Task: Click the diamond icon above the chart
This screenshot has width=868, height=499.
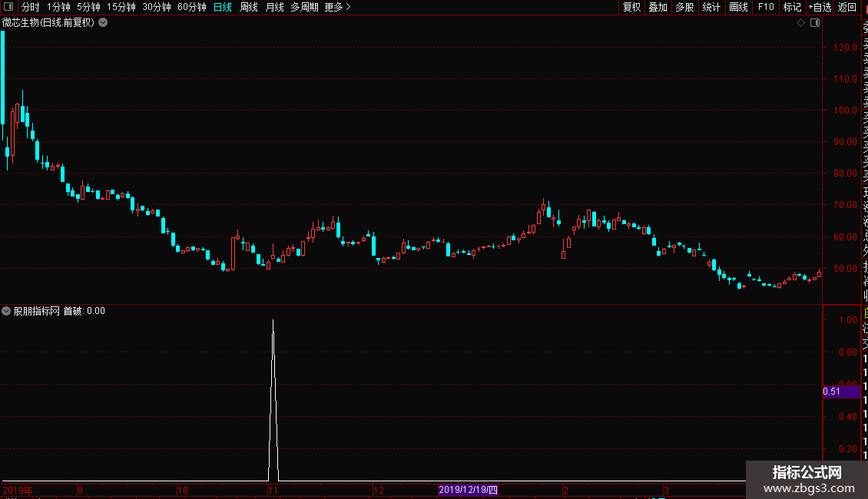Action: [800, 23]
